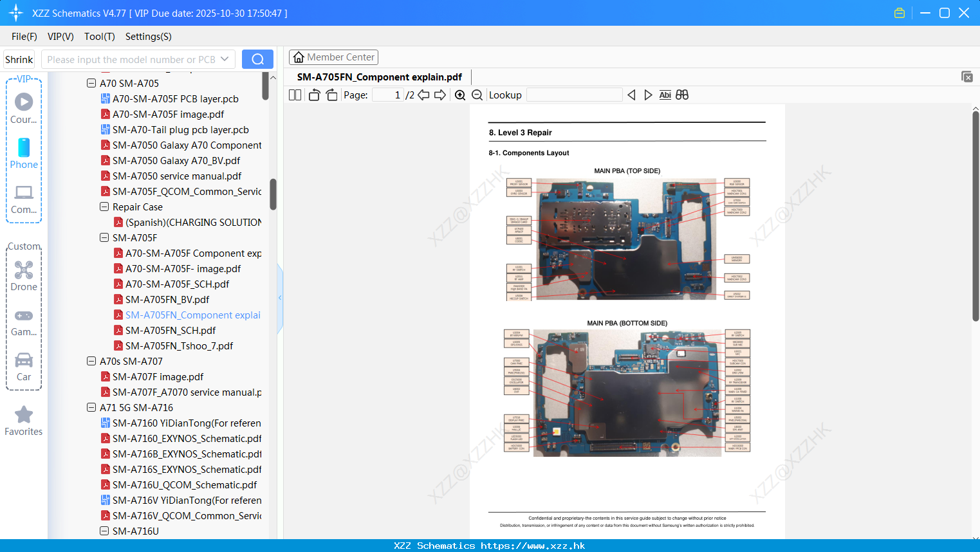Click in the model number search field

[131, 59]
